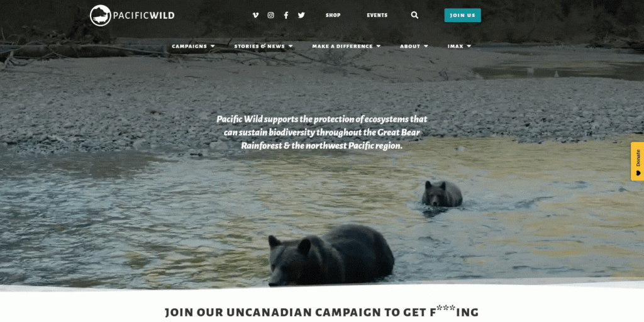
Task: Click the Pacific Wild wordmark text
Action: click(144, 16)
